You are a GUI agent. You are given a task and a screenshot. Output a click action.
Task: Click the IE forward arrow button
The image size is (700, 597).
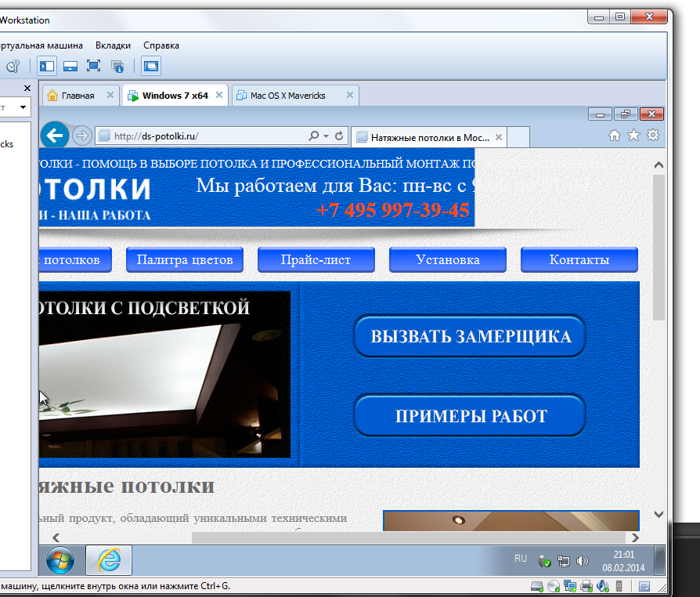click(81, 136)
